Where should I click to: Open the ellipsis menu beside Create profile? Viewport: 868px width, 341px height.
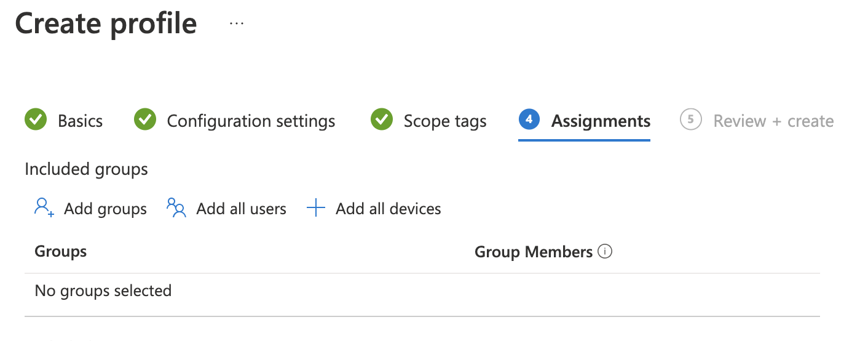[x=237, y=23]
